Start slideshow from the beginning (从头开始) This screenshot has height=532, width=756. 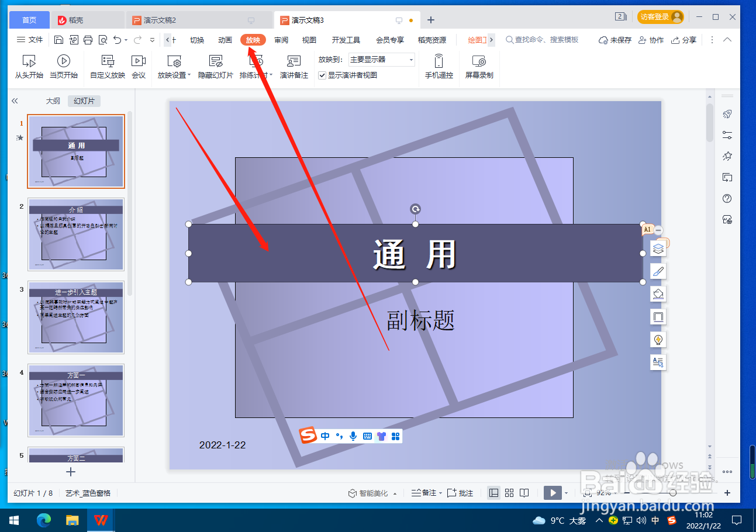coord(29,67)
